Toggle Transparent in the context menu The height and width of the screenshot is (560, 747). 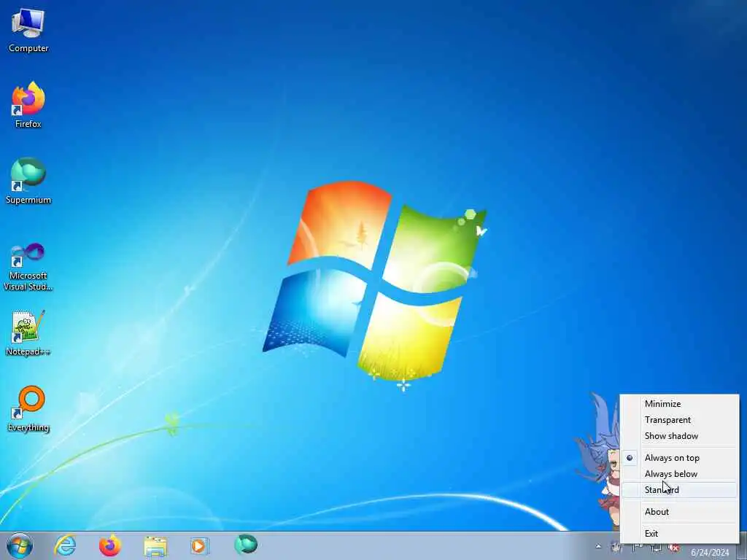[x=679, y=420]
